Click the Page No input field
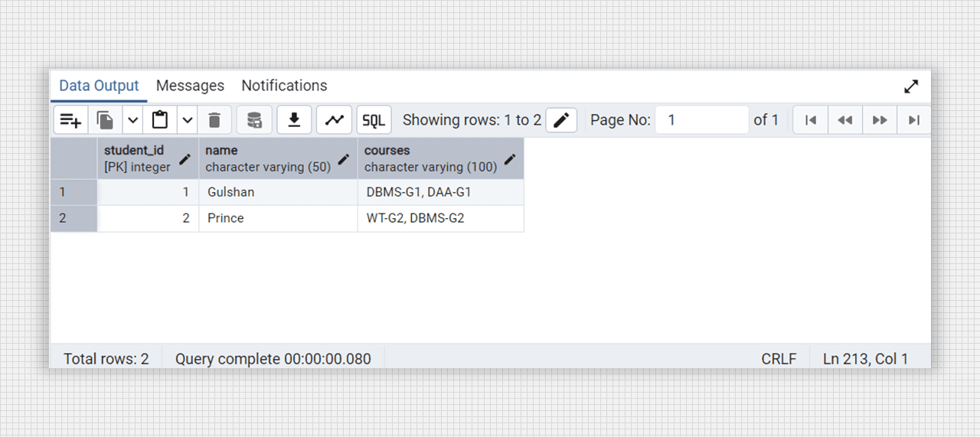The height and width of the screenshot is (437, 980). click(x=702, y=120)
